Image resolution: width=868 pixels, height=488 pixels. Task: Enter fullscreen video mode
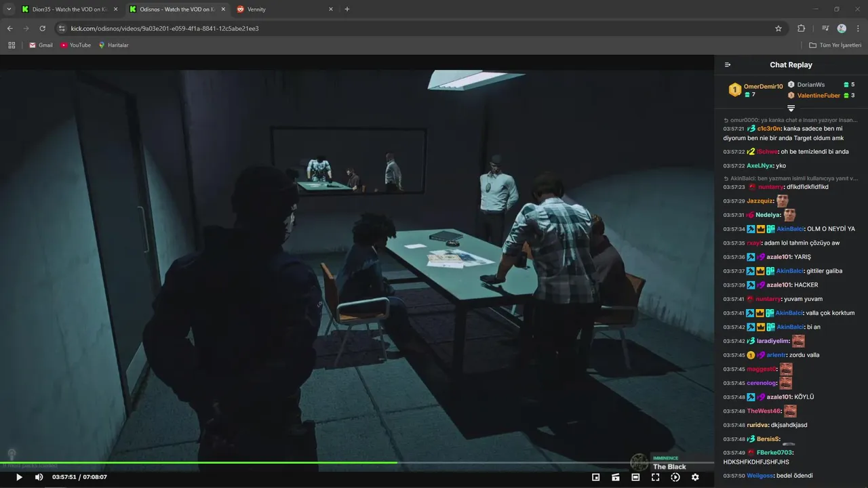[x=655, y=477]
